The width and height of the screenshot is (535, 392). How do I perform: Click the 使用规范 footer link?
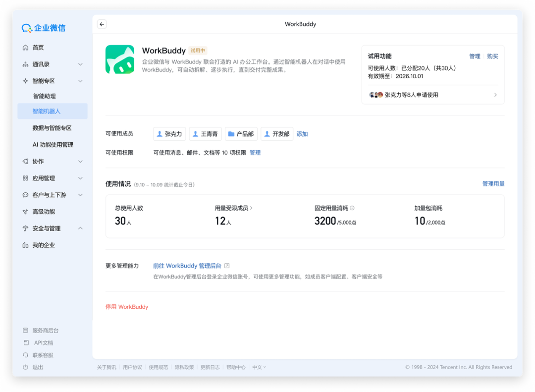tap(159, 367)
